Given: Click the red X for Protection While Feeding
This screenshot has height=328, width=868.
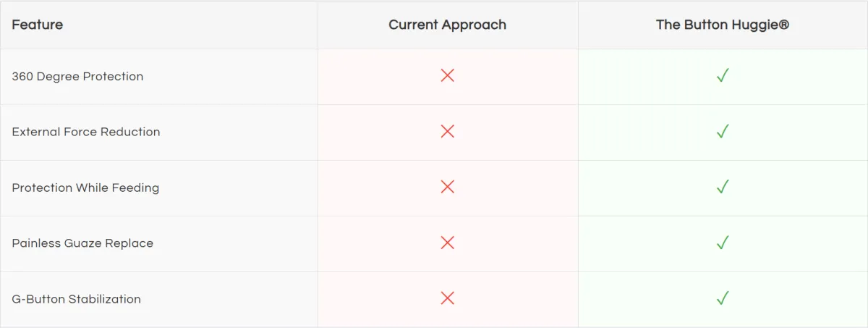Looking at the screenshot, I should pos(448,187).
